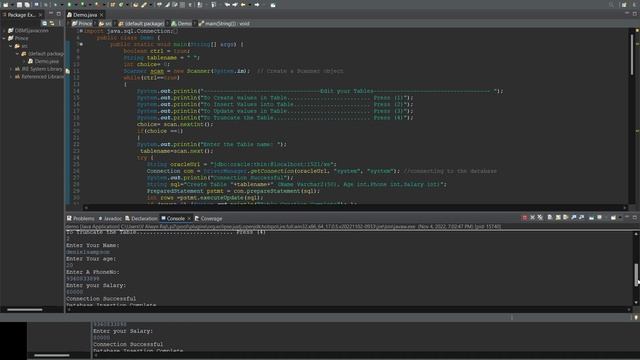640x360 pixels.
Task: Open the quick search magnifier at top right
Action: pos(611,4)
